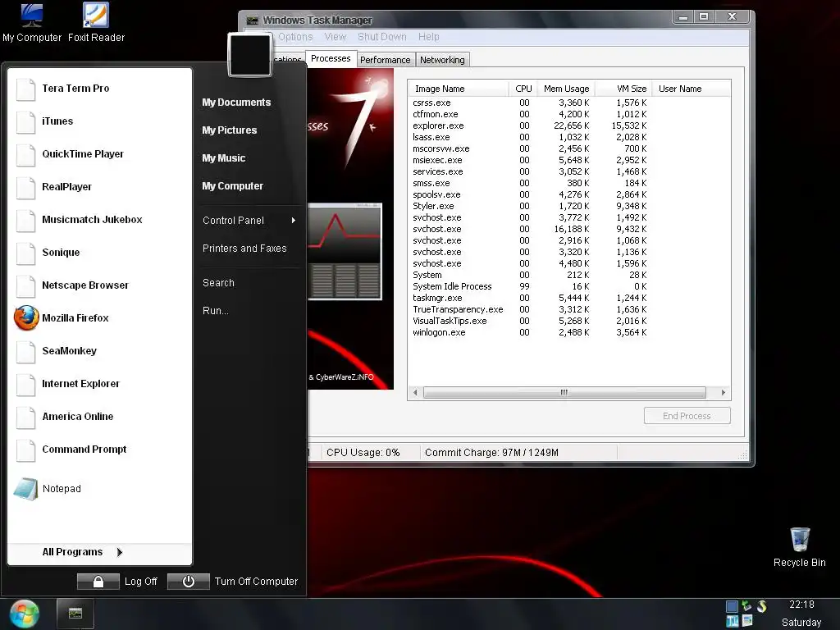The width and height of the screenshot is (840, 630).
Task: Sort by User Name column header
Action: coord(691,89)
